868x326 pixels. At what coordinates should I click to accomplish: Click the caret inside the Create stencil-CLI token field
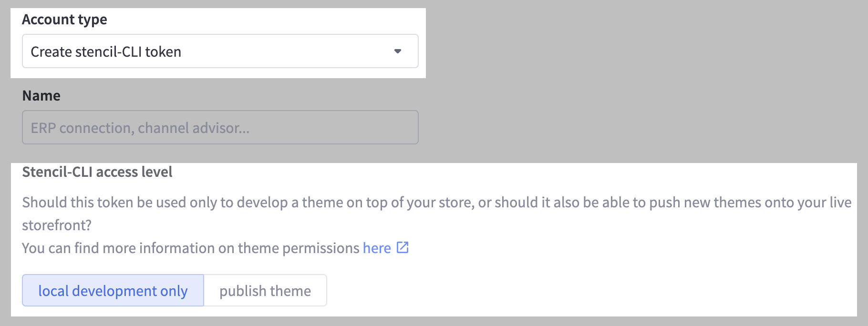click(x=399, y=51)
